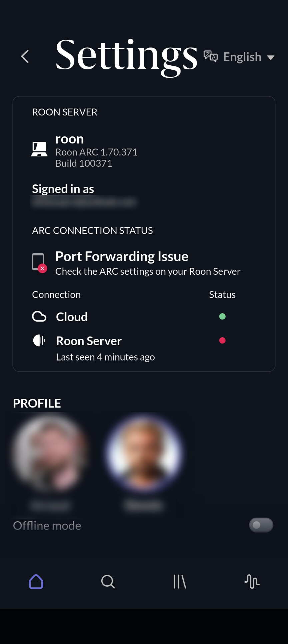Click the Cloud connection icon
Screen dimensions: 288x644
tap(39, 316)
